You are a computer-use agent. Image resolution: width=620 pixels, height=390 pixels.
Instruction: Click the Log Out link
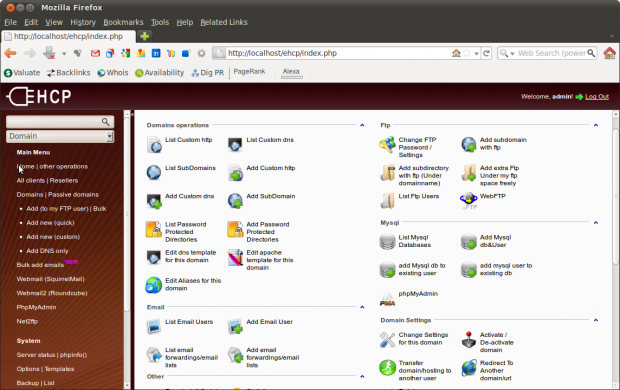tap(597, 97)
